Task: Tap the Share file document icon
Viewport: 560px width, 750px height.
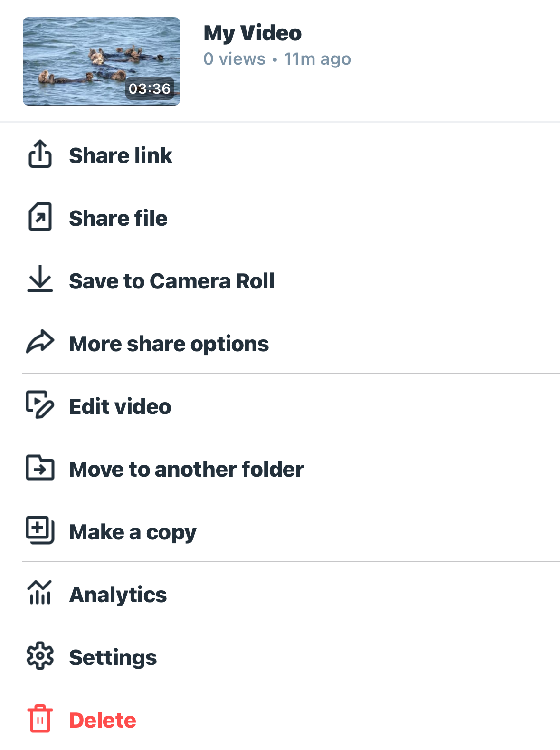Action: click(x=40, y=217)
